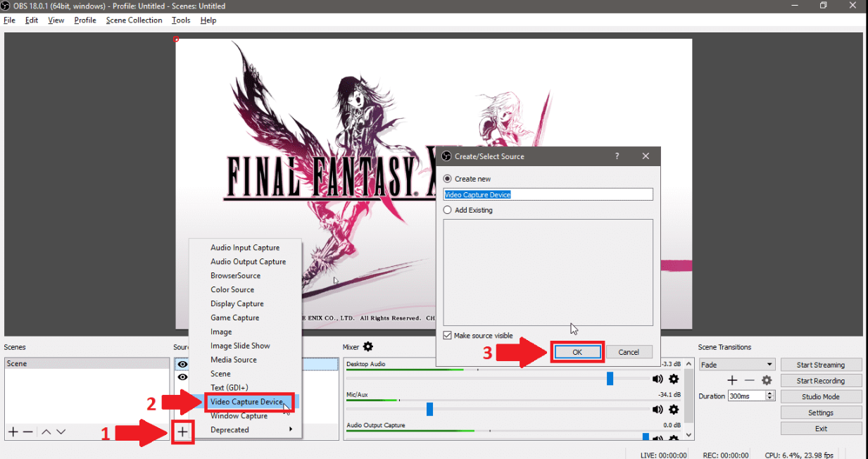Confirm the dialog with OK
Image resolution: width=868 pixels, height=459 pixels.
(x=577, y=352)
